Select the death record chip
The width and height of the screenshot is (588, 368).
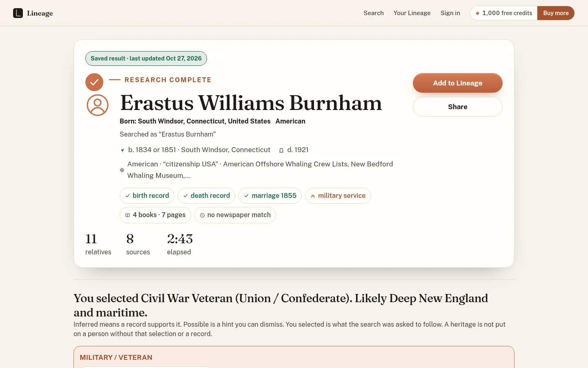(x=206, y=195)
